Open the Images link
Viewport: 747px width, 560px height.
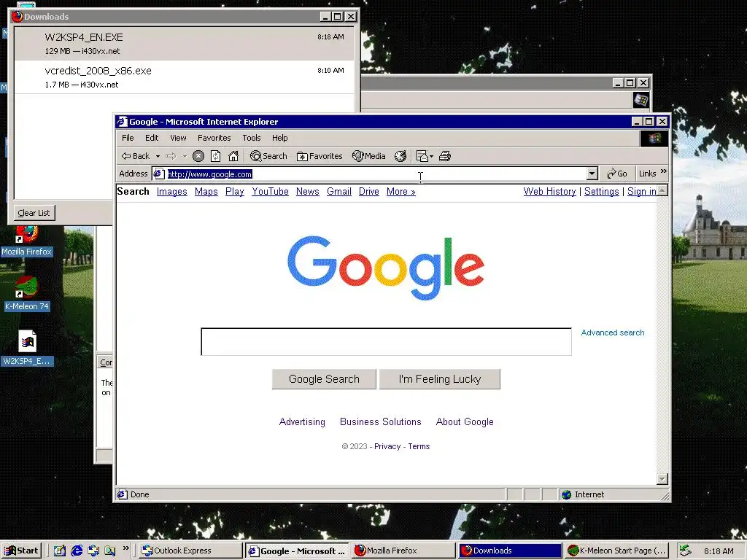[x=172, y=192]
